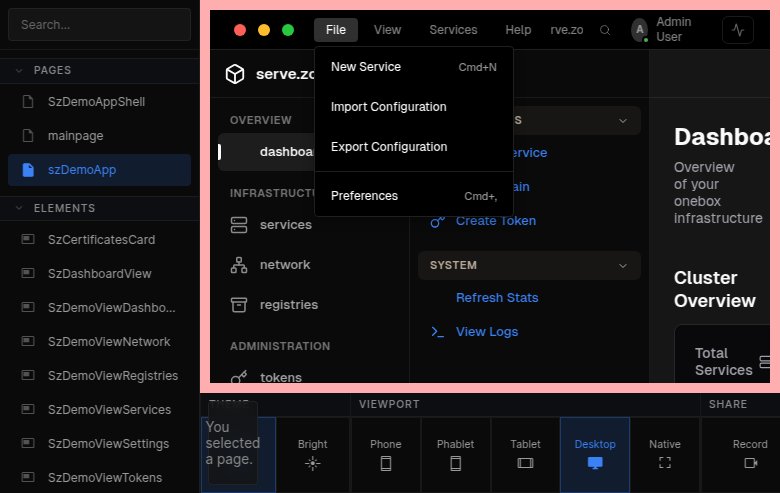
Task: Select the Phone viewport
Action: coord(386,454)
